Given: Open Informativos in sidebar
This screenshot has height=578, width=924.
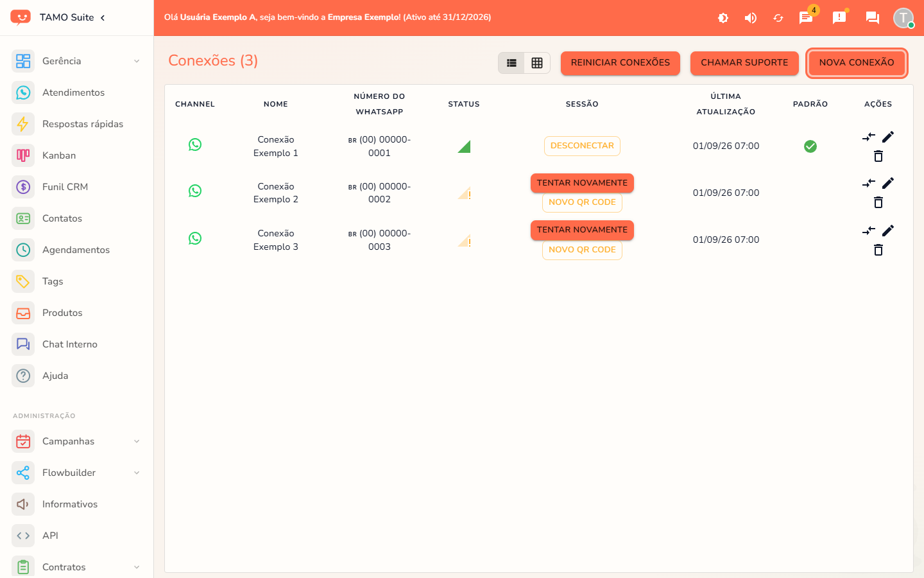Looking at the screenshot, I should (77, 504).
